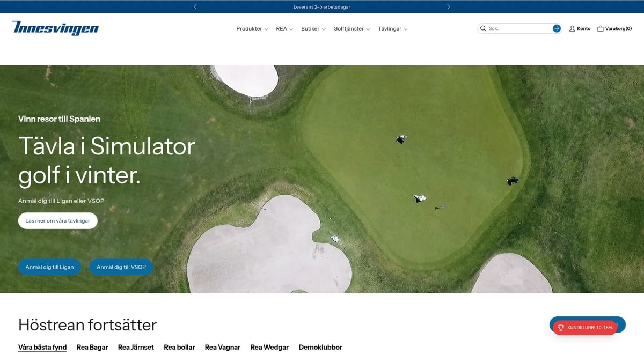This screenshot has width=644, height=362.
Task: Select the Demoklubbor tab
Action: coord(320,347)
